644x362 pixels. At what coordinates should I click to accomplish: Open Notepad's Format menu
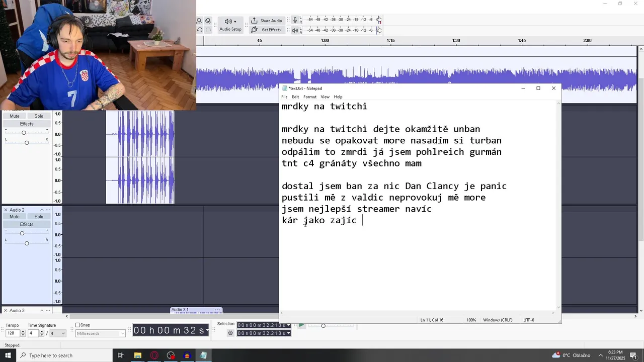click(x=310, y=97)
